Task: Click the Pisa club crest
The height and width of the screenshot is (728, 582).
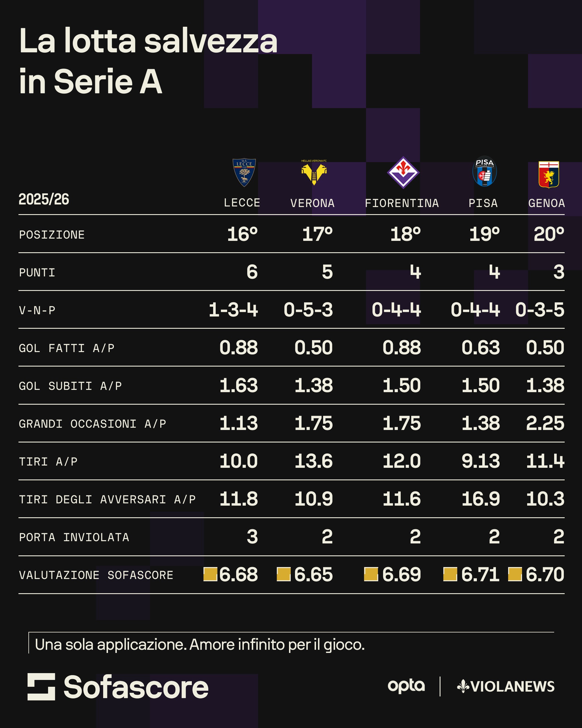Action: [x=485, y=172]
